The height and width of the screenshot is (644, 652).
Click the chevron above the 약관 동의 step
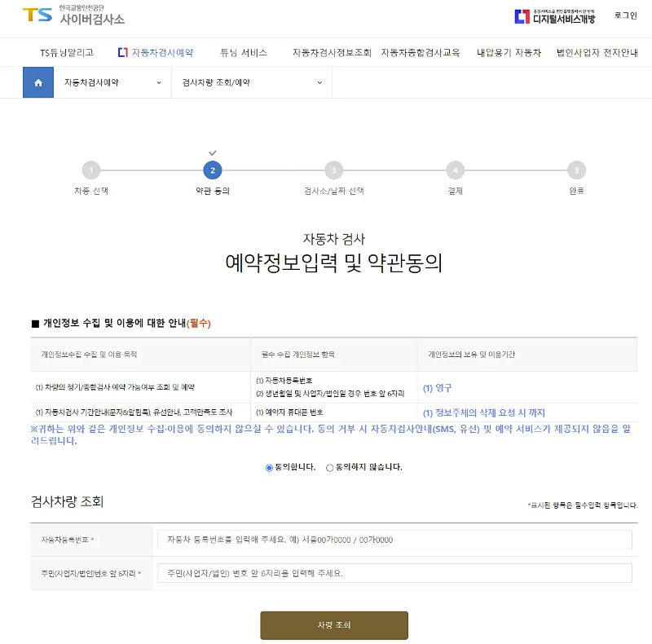212,152
